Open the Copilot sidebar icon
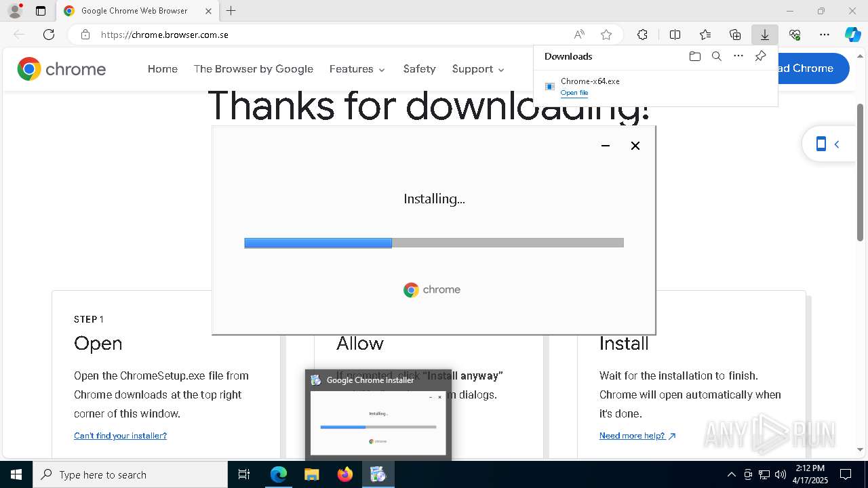868x488 pixels. (x=852, y=35)
